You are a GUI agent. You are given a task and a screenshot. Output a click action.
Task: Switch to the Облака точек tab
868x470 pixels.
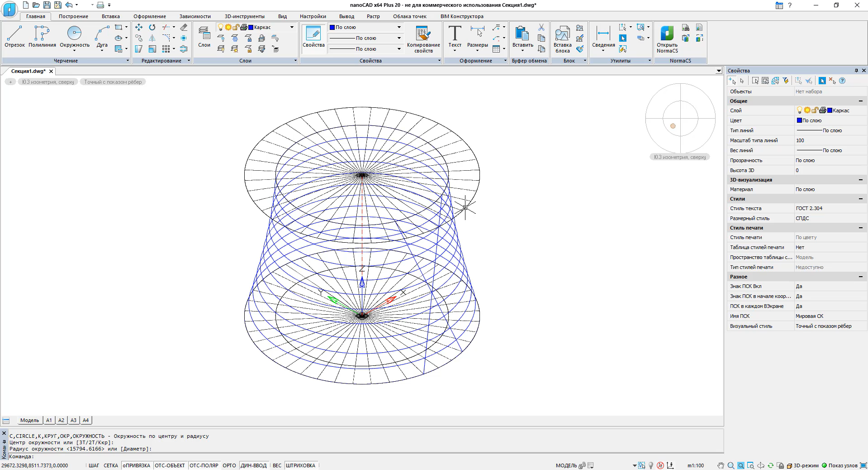410,16
